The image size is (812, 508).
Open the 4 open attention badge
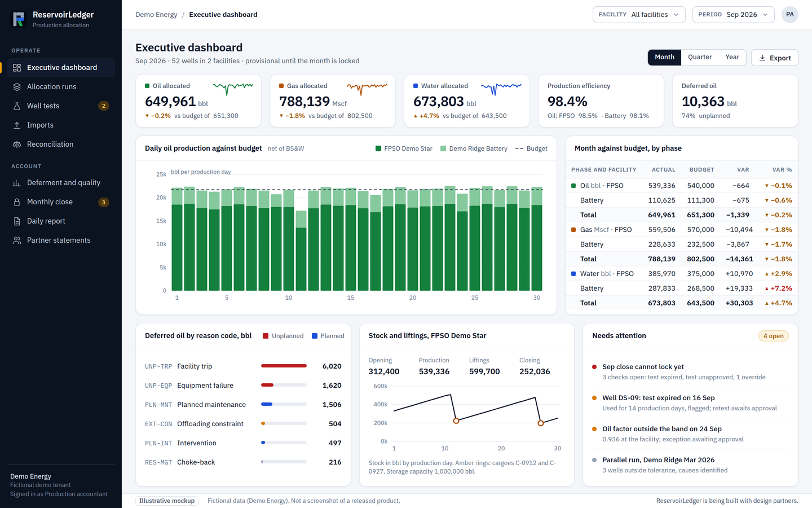click(773, 336)
